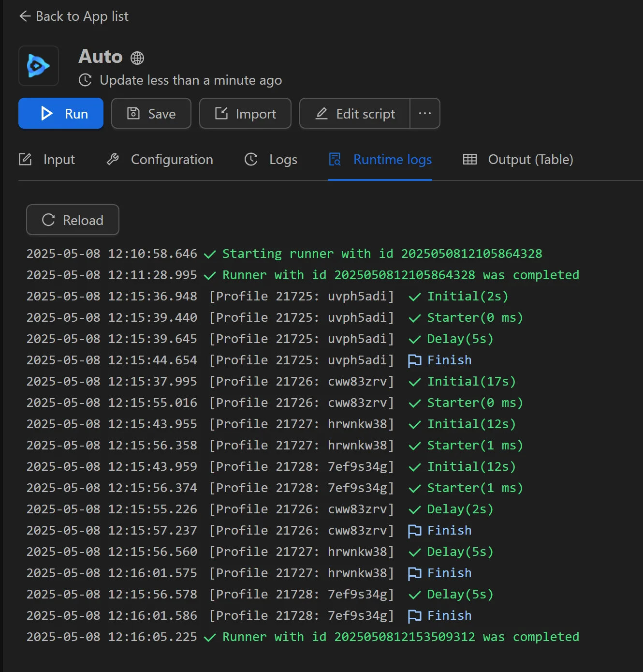Screen dimensions: 643x672
Task: Click the back arrow beside Back to App list
Action: coord(25,16)
